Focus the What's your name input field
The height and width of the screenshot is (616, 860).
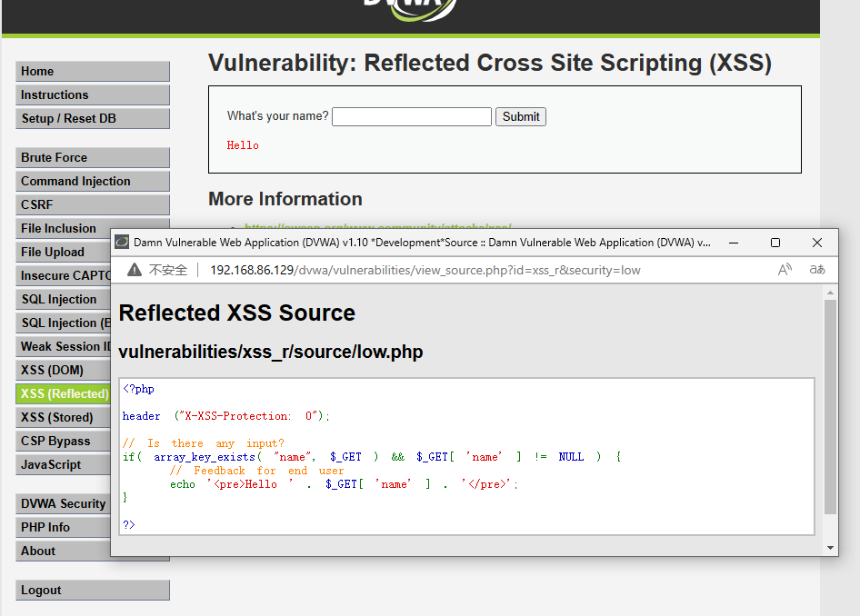coord(411,116)
